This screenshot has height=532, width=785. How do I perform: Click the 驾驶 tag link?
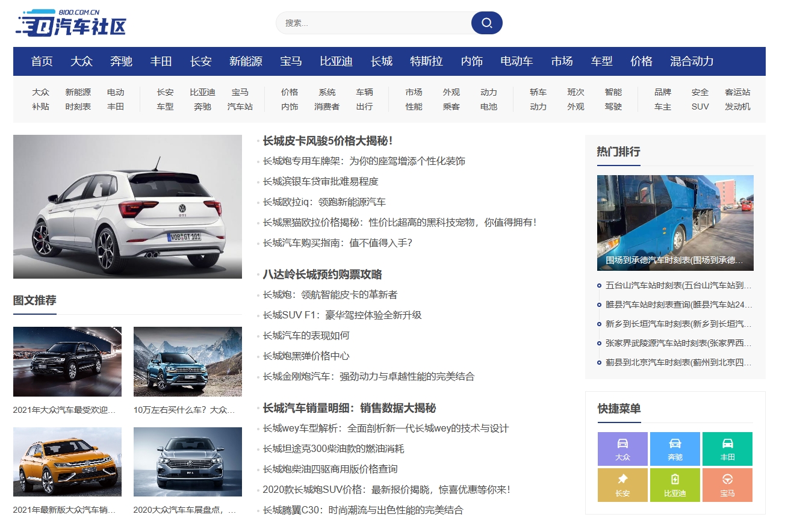click(x=613, y=107)
